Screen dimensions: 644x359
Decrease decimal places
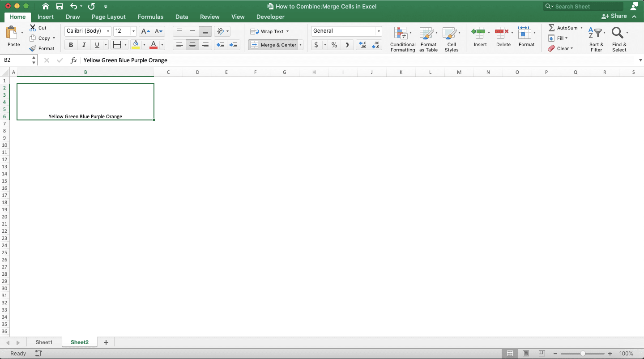click(376, 45)
